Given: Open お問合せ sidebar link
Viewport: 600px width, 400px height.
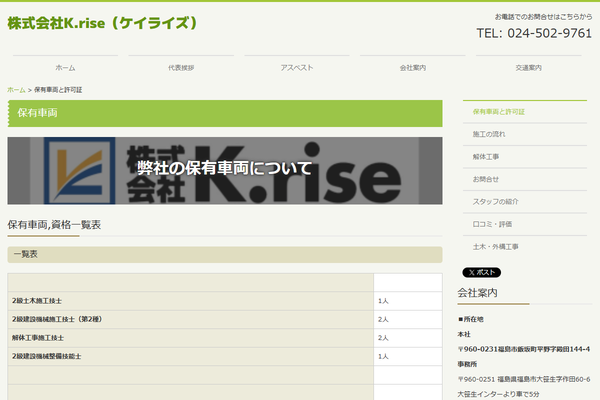Looking at the screenshot, I should tap(525, 179).
